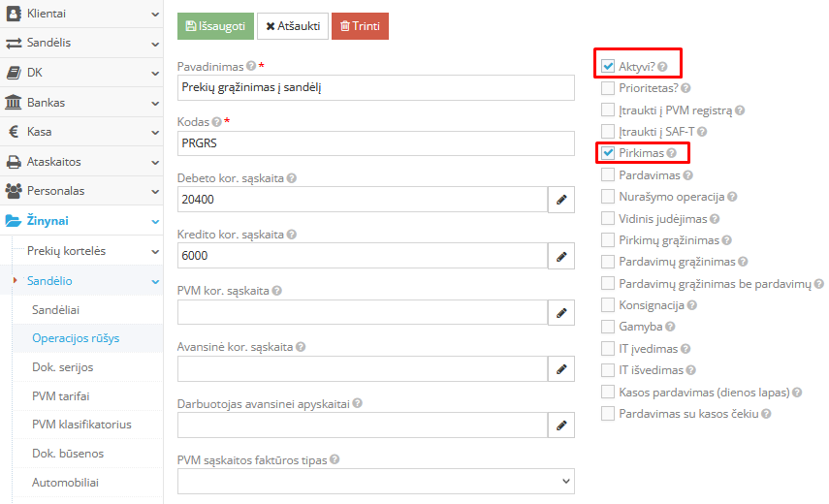Open PVM sąskaitos faktūros tipas dropdown
The width and height of the screenshot is (829, 504).
coord(375,481)
